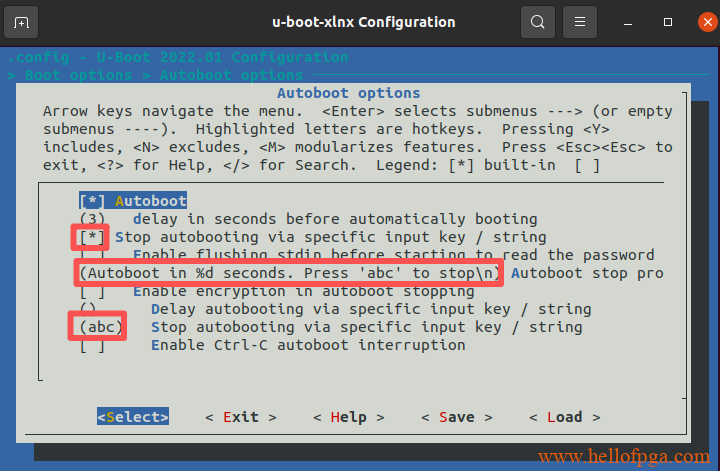Screen dimensions: 720x471
Task: Select the delay in seconds value (3)
Action: [x=92, y=219]
